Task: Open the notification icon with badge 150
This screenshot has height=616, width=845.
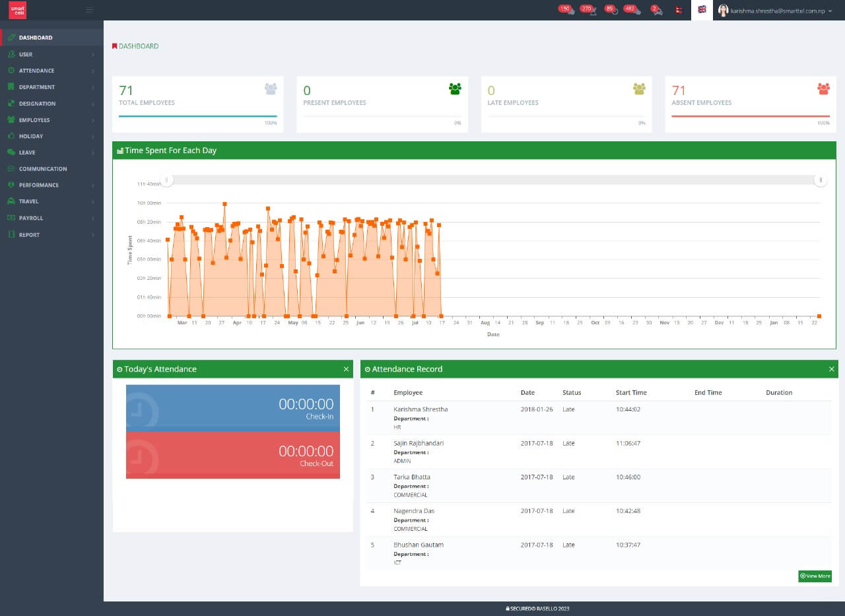Action: pos(568,10)
